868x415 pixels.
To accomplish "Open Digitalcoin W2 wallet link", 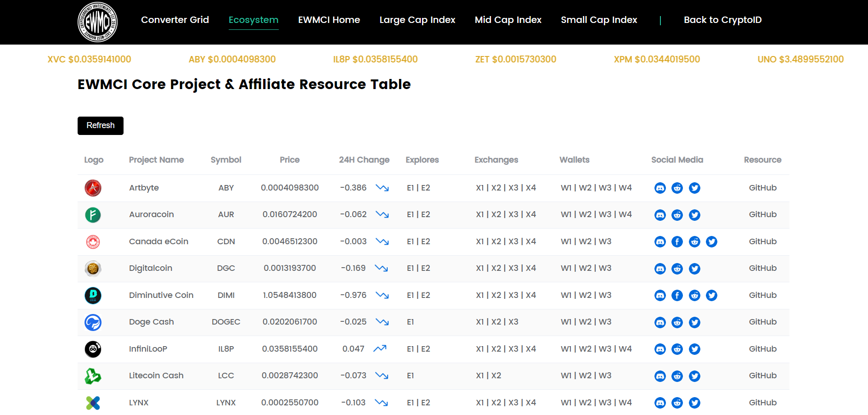I will [x=585, y=268].
